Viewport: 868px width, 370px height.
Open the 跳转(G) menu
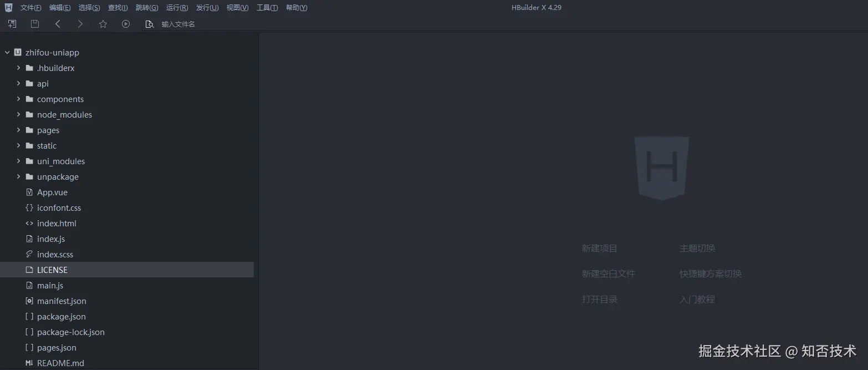pyautogui.click(x=147, y=8)
